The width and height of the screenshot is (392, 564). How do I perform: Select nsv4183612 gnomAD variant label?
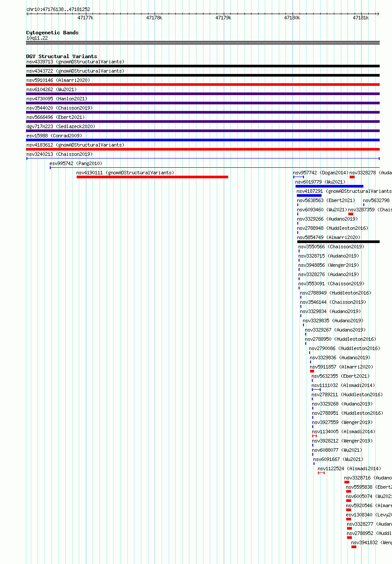[75, 145]
